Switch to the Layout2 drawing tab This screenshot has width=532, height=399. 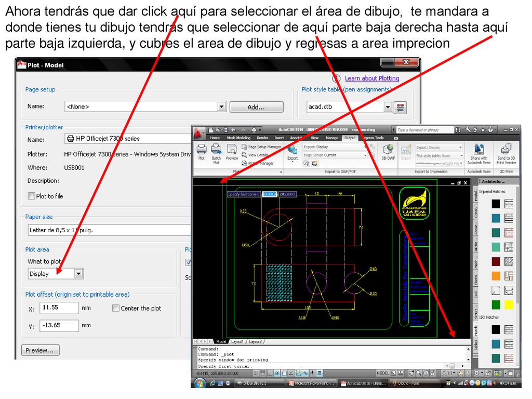point(256,341)
